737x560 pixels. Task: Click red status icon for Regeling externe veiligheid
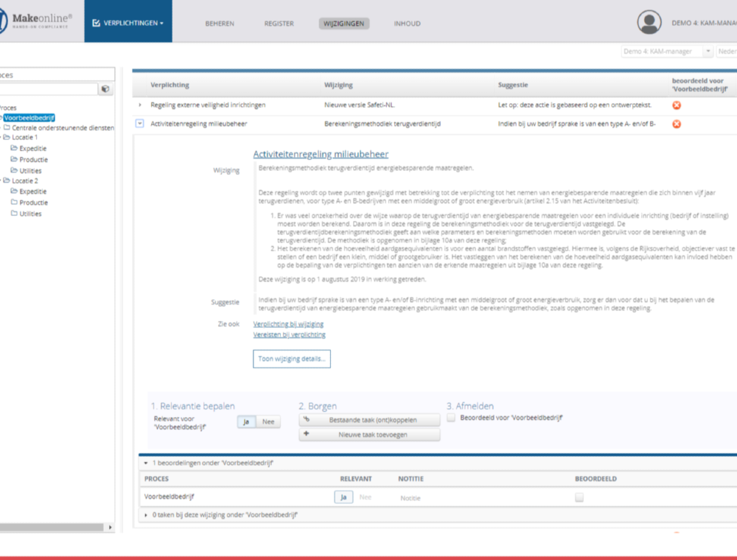click(x=677, y=105)
